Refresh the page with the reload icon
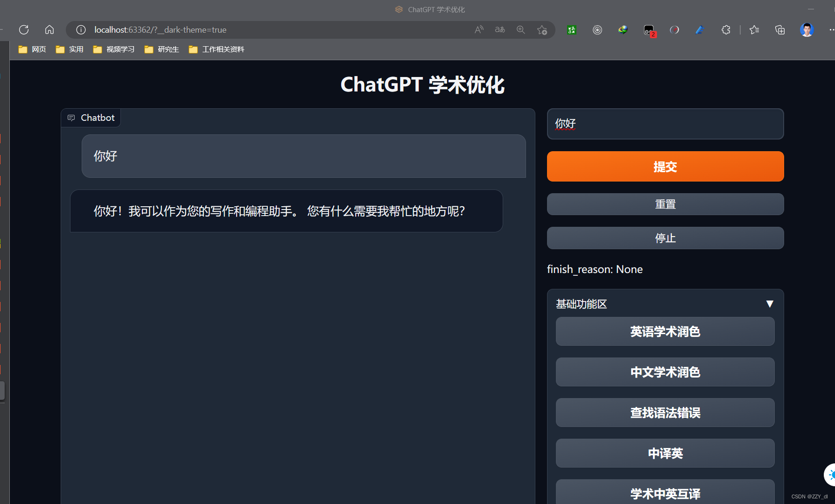 tap(24, 30)
